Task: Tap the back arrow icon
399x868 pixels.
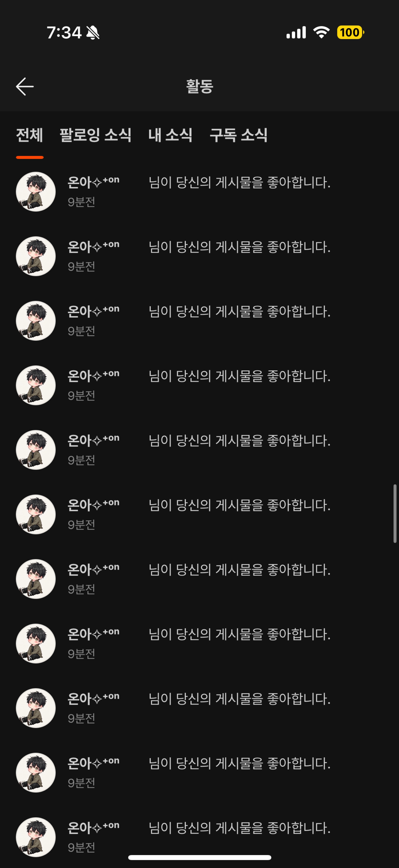Action: click(25, 87)
